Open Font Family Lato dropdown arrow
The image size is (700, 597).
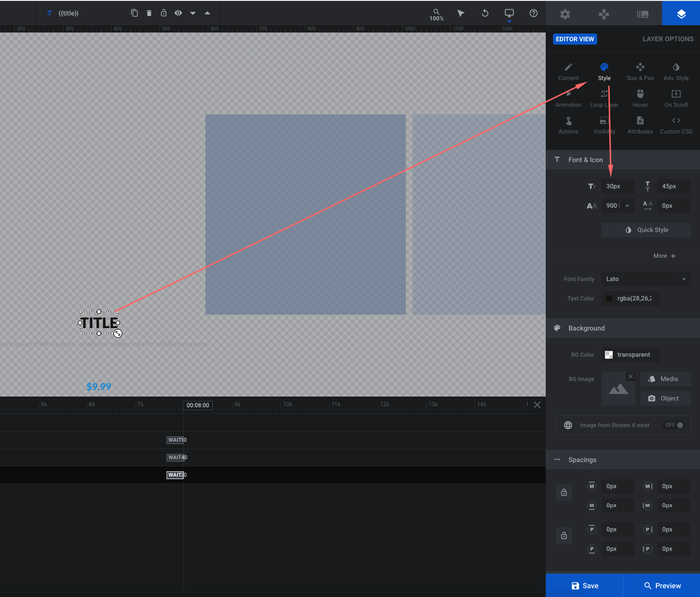tap(684, 279)
